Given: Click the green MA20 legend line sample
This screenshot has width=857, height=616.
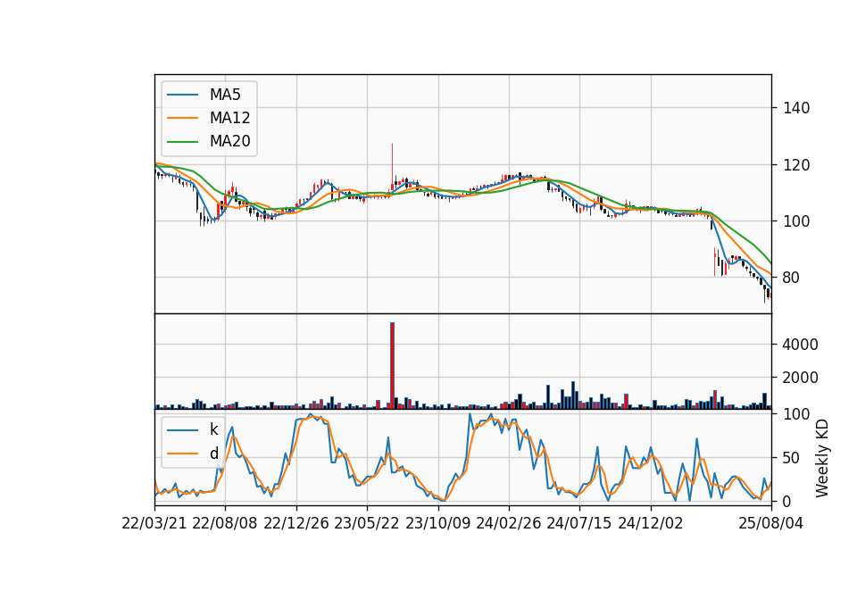Looking at the screenshot, I should pyautogui.click(x=182, y=141).
